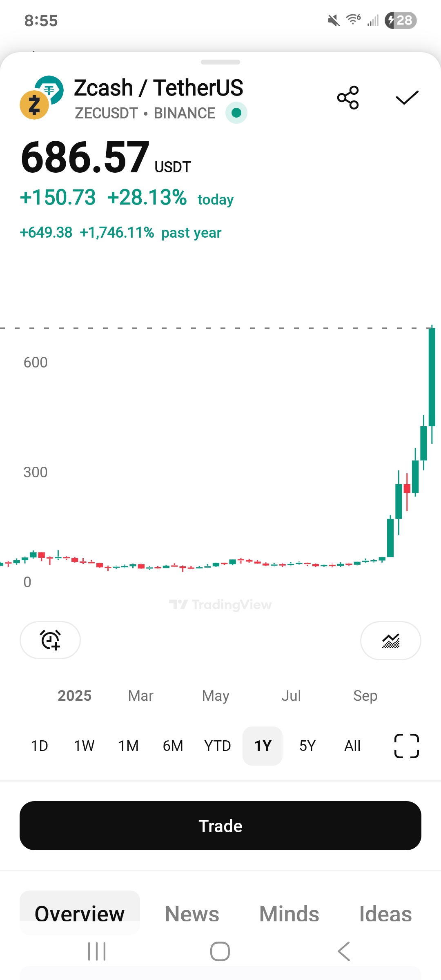The width and height of the screenshot is (441, 980).
Task: Switch chart range to YTD
Action: click(x=218, y=746)
